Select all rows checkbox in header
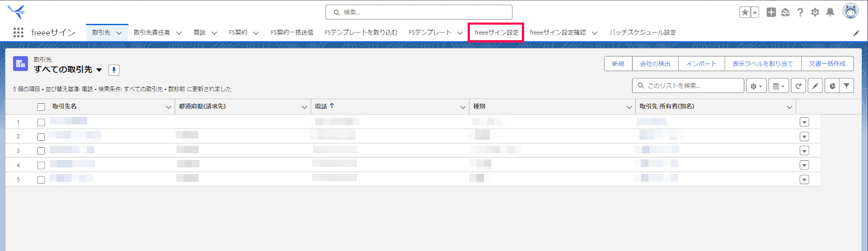This screenshot has height=251, width=868. (x=41, y=107)
